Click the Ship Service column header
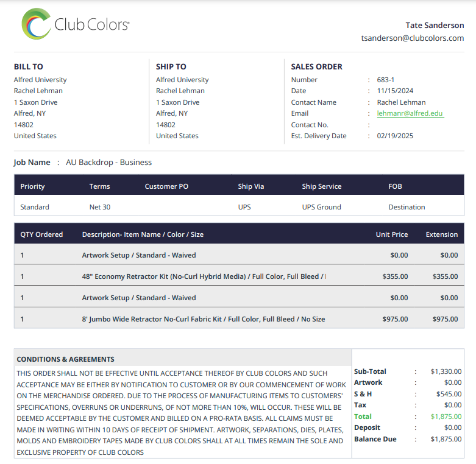This screenshot has height=464, width=476. [321, 186]
